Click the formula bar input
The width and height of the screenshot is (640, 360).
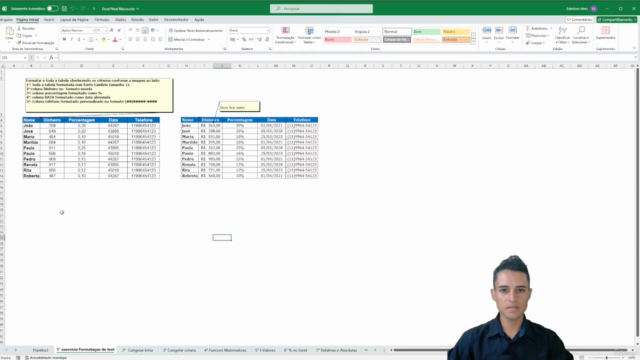(x=347, y=58)
